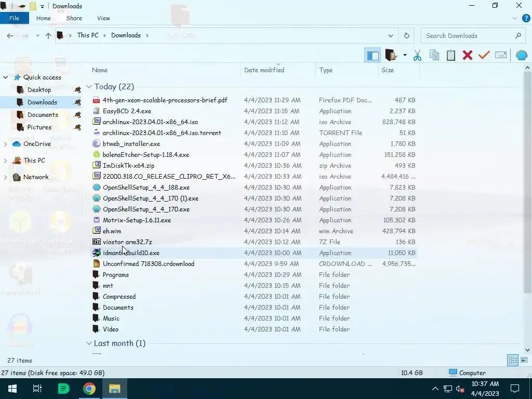Select the archlinux-2023.04.01-x86_64.iso file icon
Screen dimensions: 532x399
pyautogui.click(x=96, y=122)
